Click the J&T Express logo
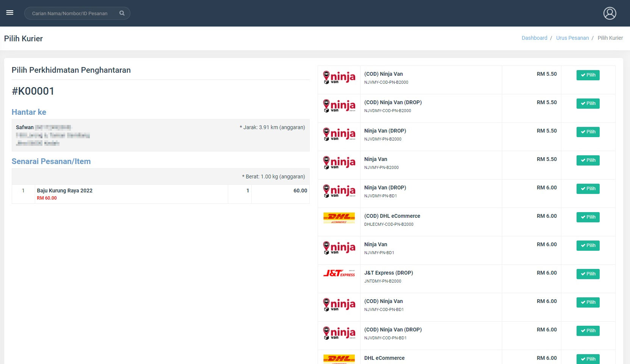This screenshot has width=630, height=364. pyautogui.click(x=339, y=273)
